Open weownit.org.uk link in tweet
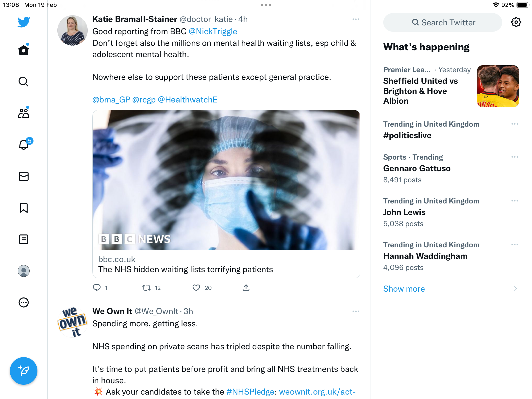532x399 pixels. coord(317,392)
